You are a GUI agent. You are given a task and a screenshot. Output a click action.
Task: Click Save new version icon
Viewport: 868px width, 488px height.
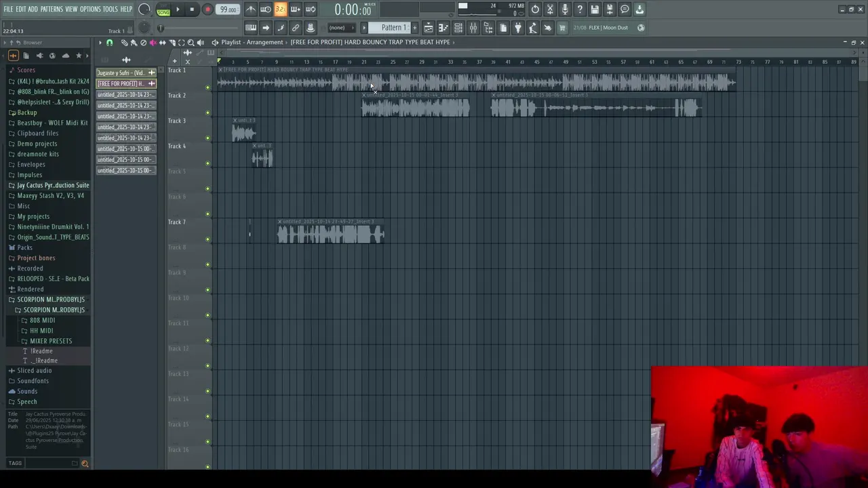[610, 9]
